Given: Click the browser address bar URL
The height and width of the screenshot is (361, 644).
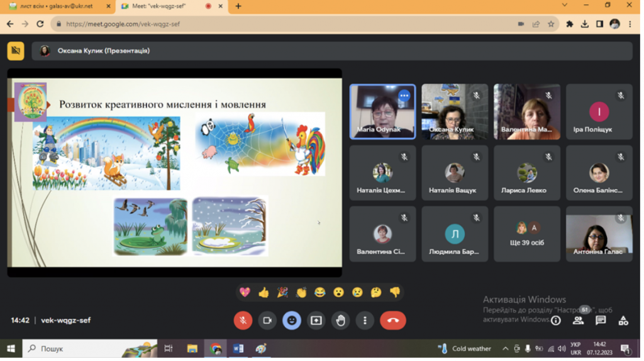Looking at the screenshot, I should point(124,25).
